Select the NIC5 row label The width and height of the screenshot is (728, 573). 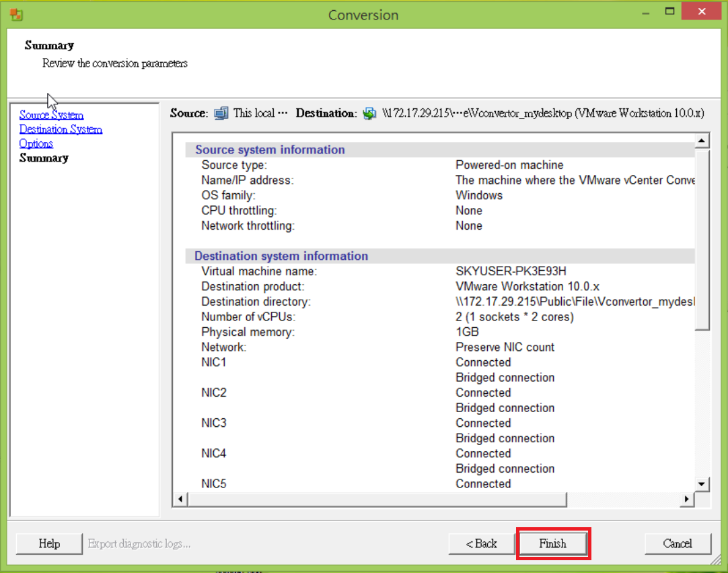click(213, 483)
